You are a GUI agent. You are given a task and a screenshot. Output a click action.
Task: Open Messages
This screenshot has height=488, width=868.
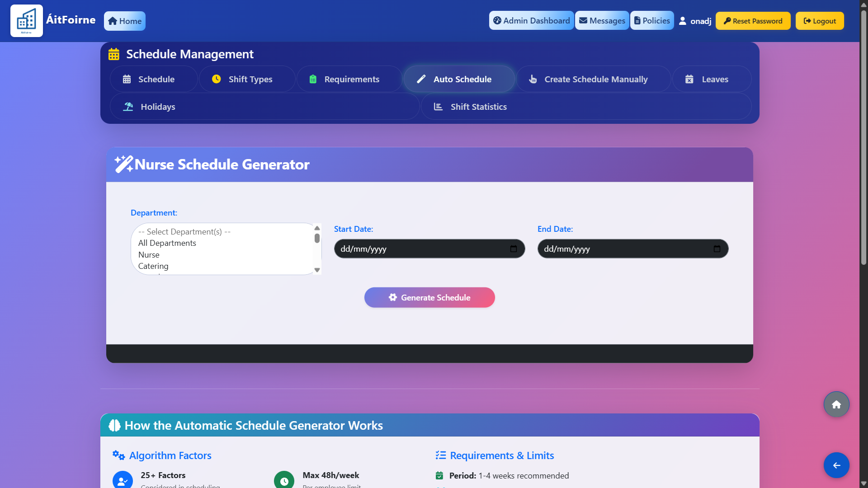click(602, 20)
